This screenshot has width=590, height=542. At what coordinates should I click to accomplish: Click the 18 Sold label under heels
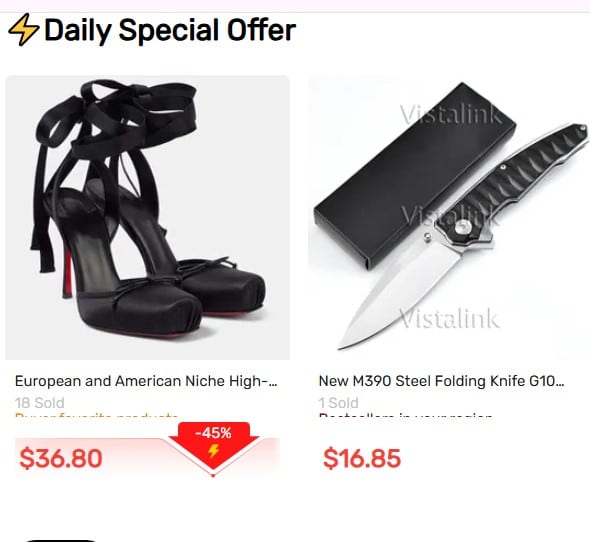click(40, 403)
